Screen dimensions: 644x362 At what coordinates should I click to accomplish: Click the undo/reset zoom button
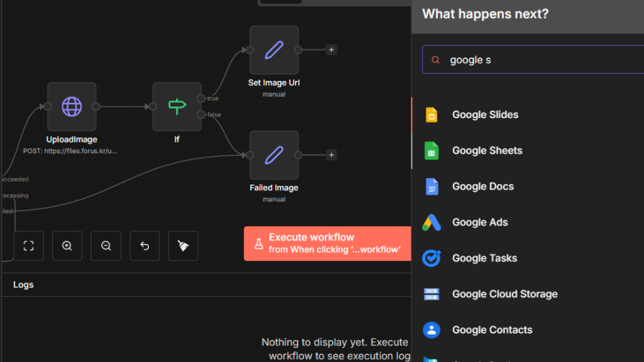(x=145, y=246)
